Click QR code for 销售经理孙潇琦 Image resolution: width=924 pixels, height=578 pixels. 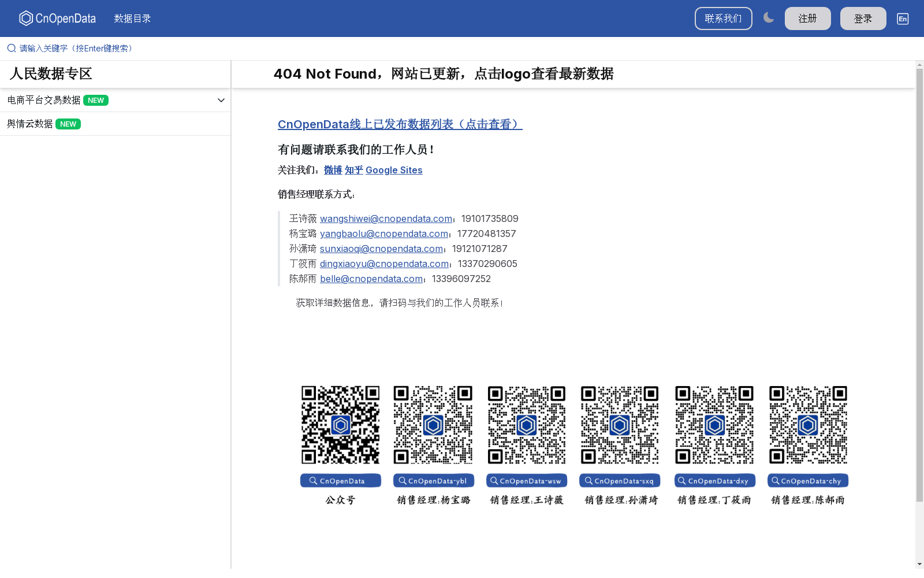pos(620,425)
